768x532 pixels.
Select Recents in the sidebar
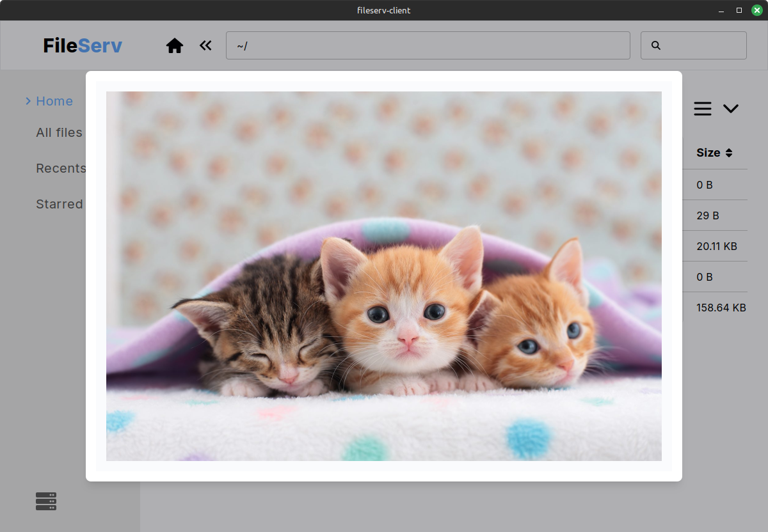[61, 168]
